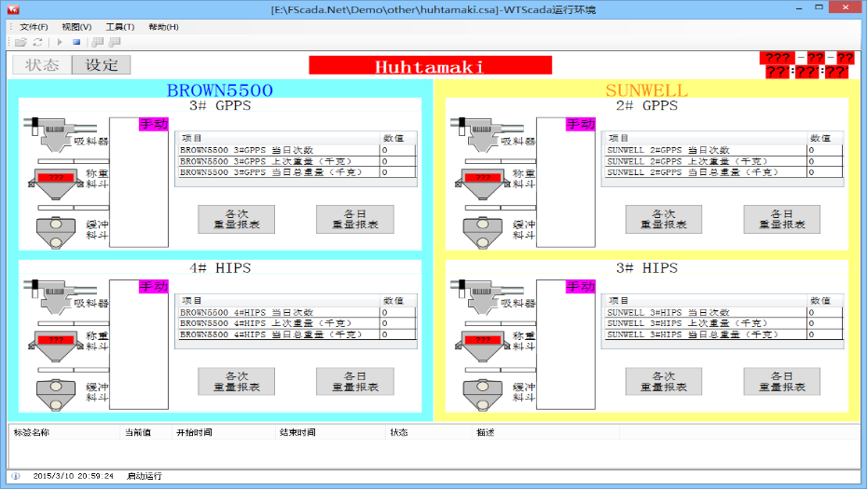Select row SUNWELL 2#GPPS 当日总重量（千克）
Screen dimensions: 868x490
click(x=724, y=172)
